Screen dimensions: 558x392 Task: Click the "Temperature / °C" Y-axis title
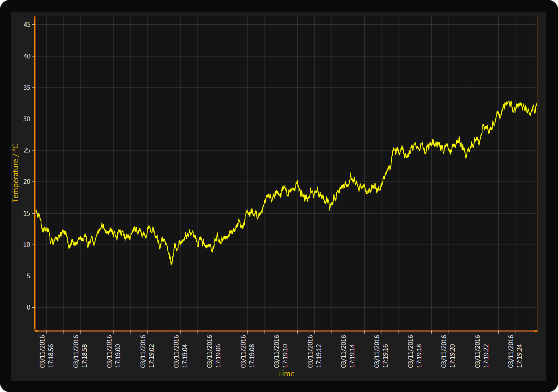(x=15, y=173)
